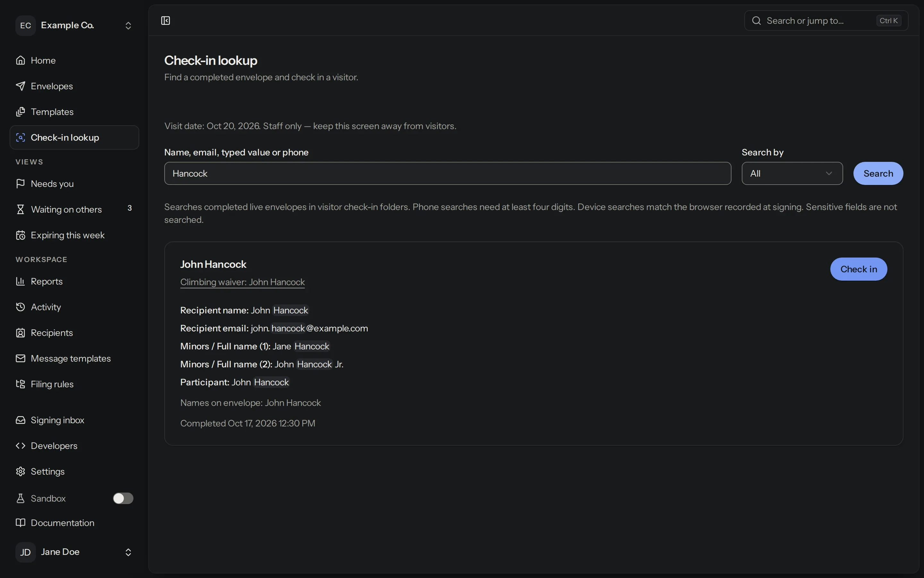Image resolution: width=924 pixels, height=578 pixels.
Task: Click the Sandbox flask icon
Action: click(x=21, y=498)
